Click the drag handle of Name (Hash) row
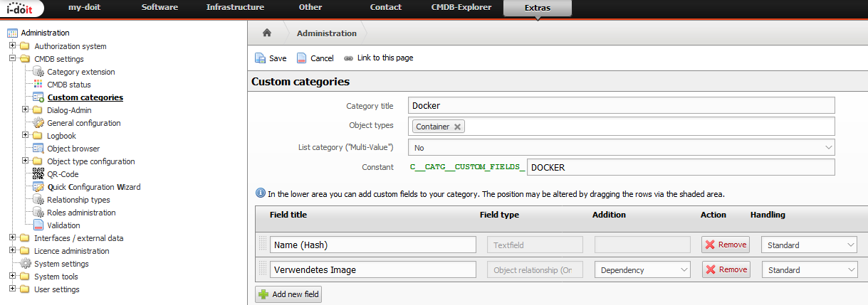The width and height of the screenshot is (868, 305). [263, 245]
